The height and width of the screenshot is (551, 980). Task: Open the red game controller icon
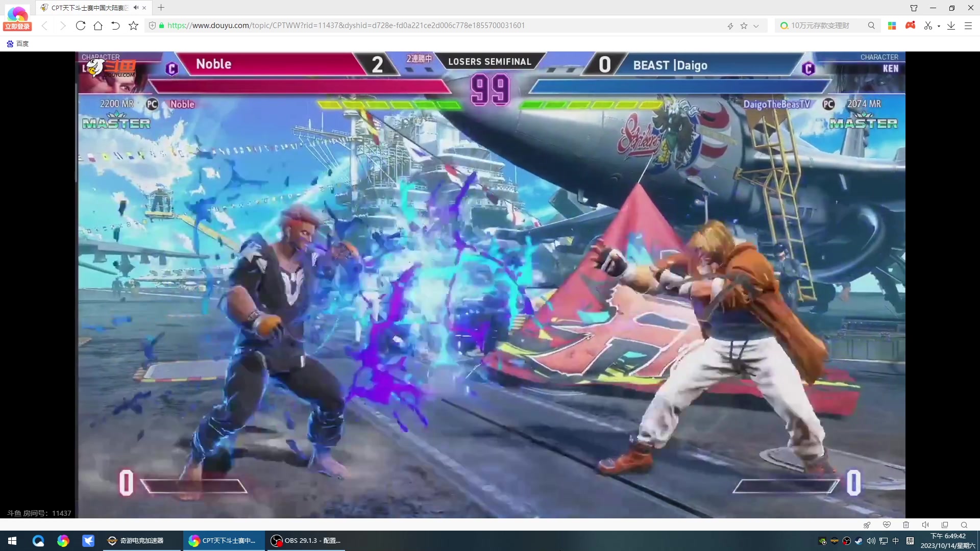[x=910, y=26]
